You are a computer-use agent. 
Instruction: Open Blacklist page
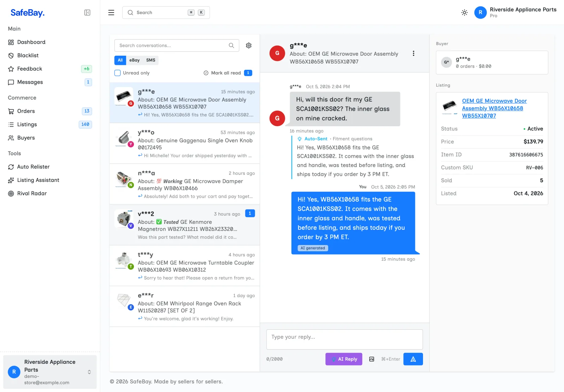[x=50, y=56]
